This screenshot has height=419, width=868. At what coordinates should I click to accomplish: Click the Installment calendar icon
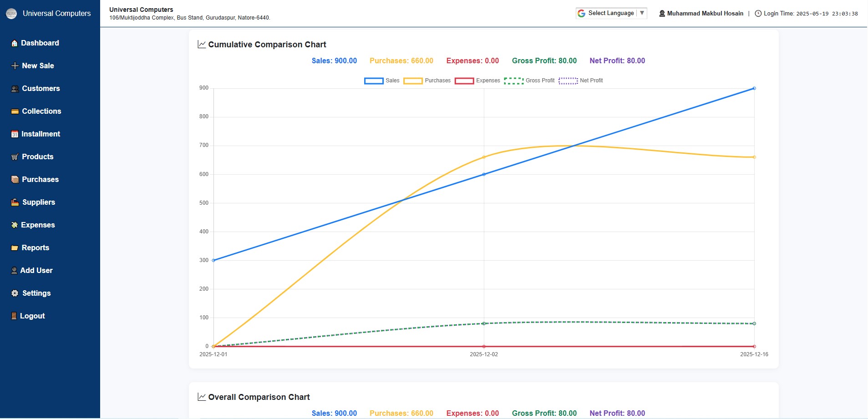pyautogui.click(x=15, y=134)
